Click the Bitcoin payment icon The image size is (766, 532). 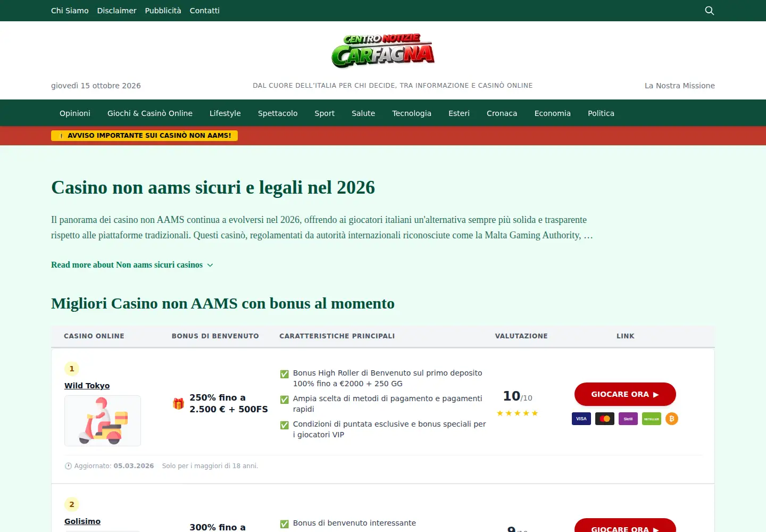tap(672, 419)
